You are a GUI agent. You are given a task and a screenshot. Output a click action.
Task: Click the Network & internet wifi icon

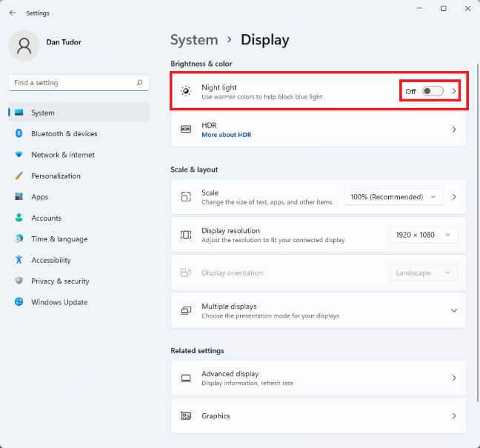point(19,155)
